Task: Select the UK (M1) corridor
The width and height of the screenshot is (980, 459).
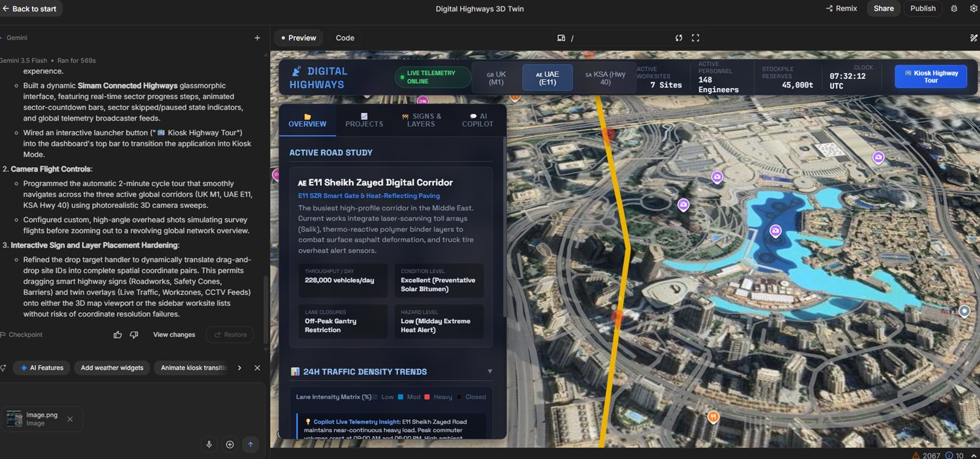Action: click(x=496, y=78)
